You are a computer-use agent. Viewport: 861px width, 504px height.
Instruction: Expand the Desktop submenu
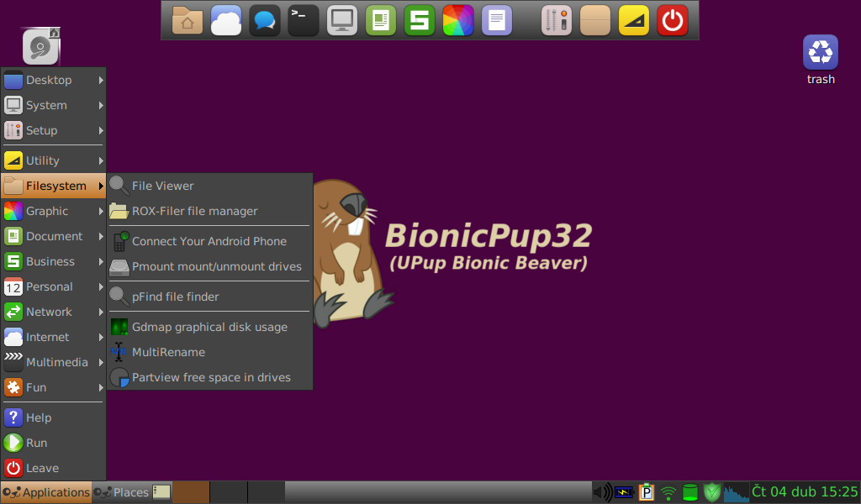(x=52, y=80)
